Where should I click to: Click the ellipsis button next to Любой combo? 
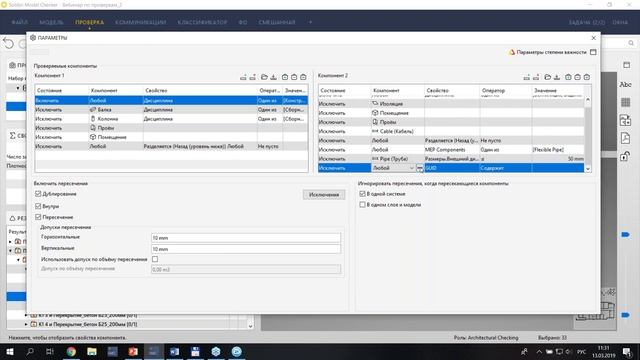coord(420,168)
